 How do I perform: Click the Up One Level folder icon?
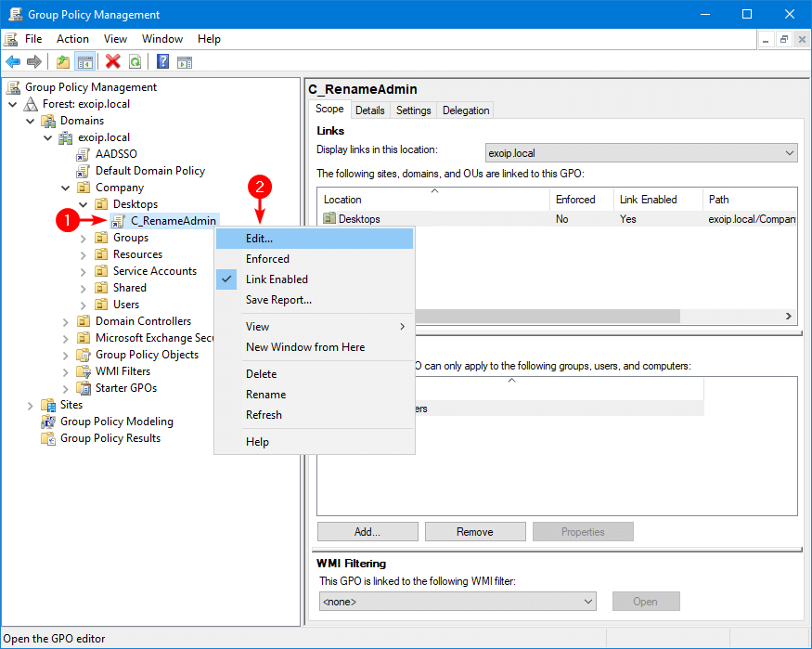point(63,62)
